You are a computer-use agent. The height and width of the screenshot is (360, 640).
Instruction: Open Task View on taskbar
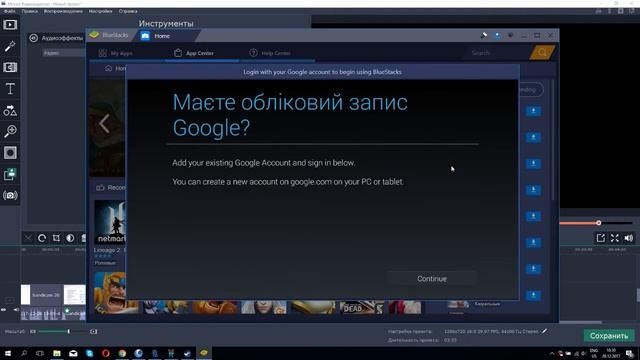40,353
